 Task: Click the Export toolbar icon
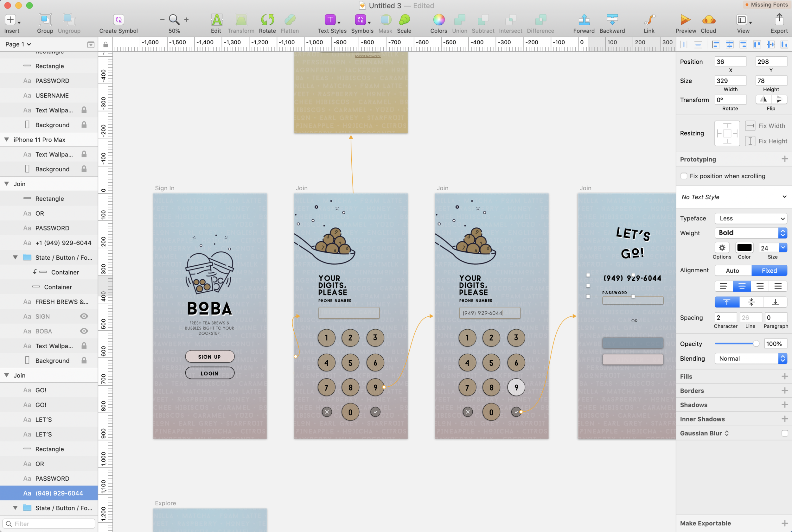tap(779, 19)
